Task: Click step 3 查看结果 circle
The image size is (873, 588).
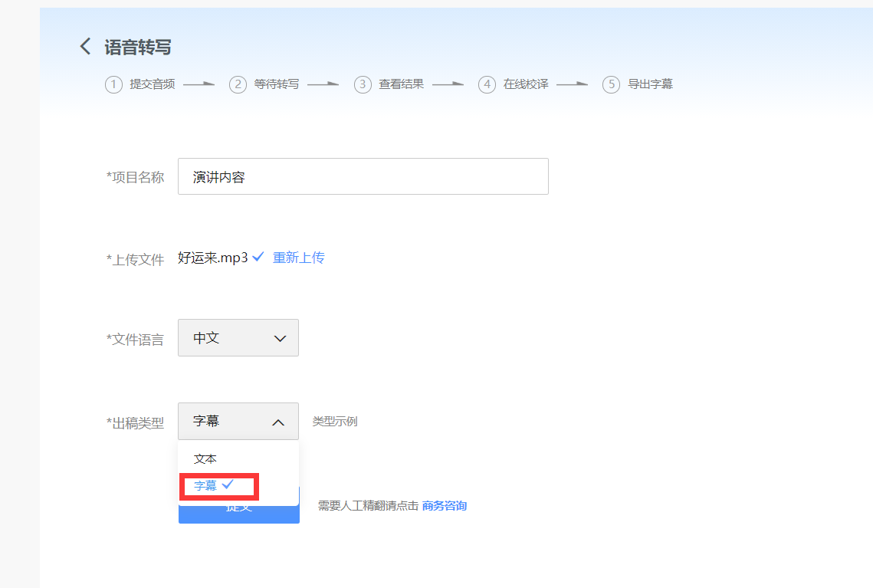Action: coord(363,84)
